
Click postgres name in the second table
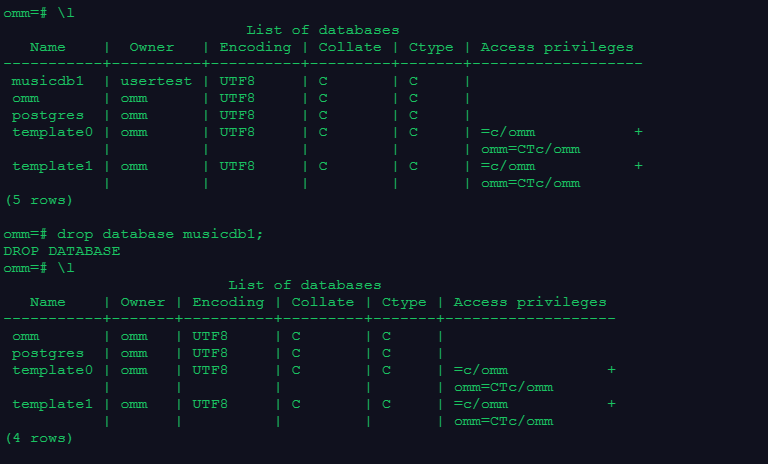click(48, 353)
